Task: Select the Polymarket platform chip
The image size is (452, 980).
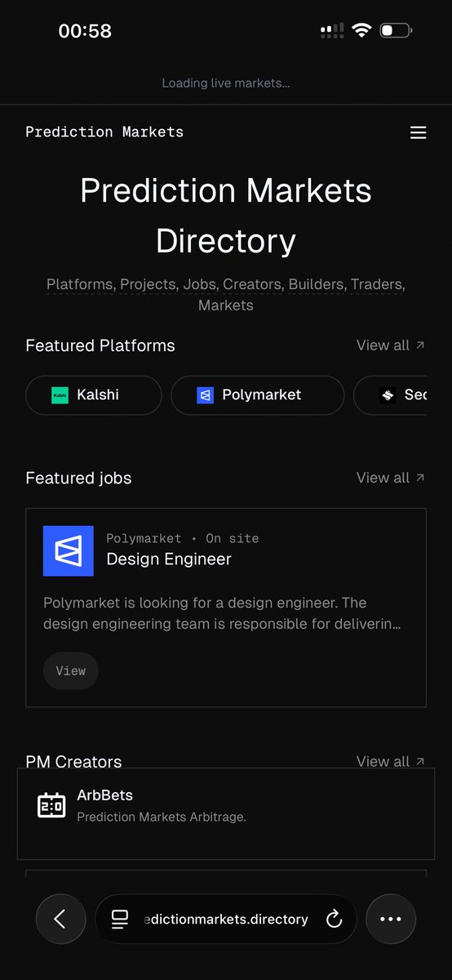Action: click(258, 395)
